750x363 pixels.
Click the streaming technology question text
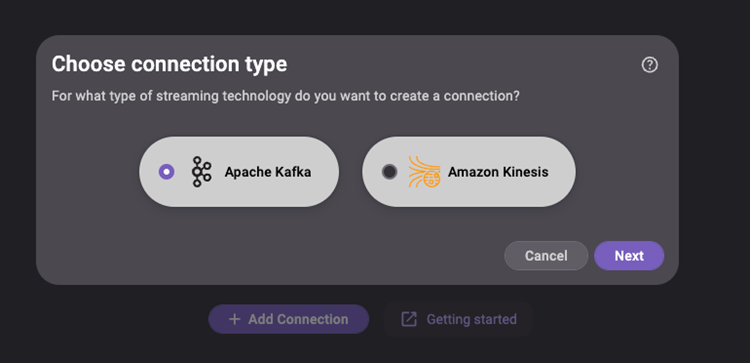pos(286,96)
